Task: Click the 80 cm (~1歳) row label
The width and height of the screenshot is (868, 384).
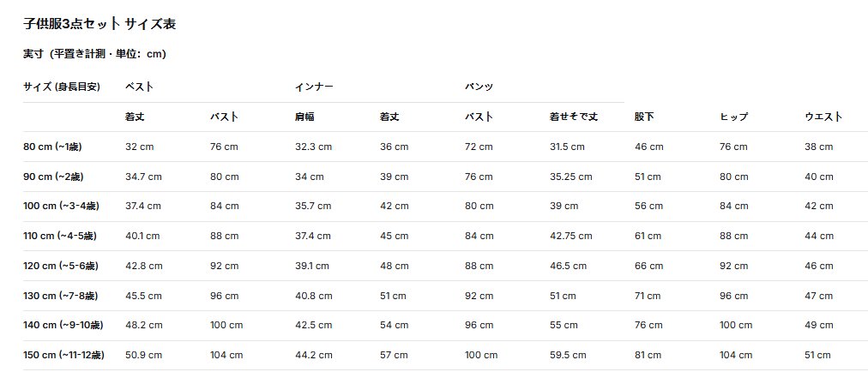Action: (53, 147)
